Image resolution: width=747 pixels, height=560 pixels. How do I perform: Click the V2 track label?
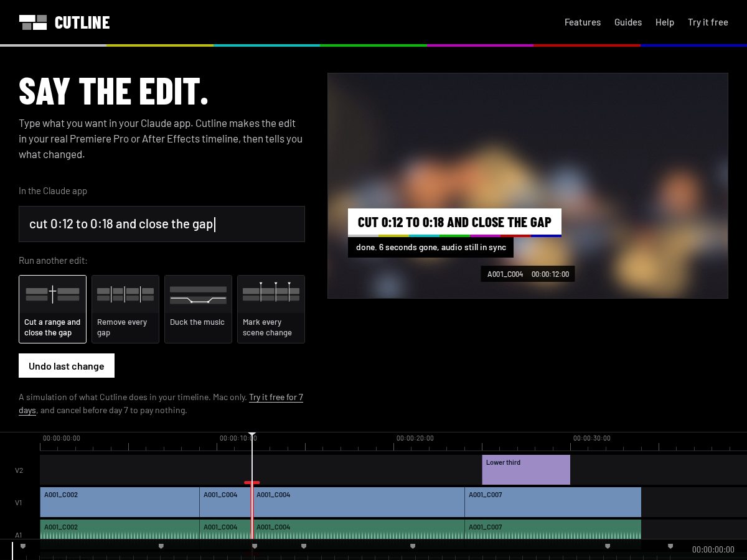pyautogui.click(x=19, y=470)
